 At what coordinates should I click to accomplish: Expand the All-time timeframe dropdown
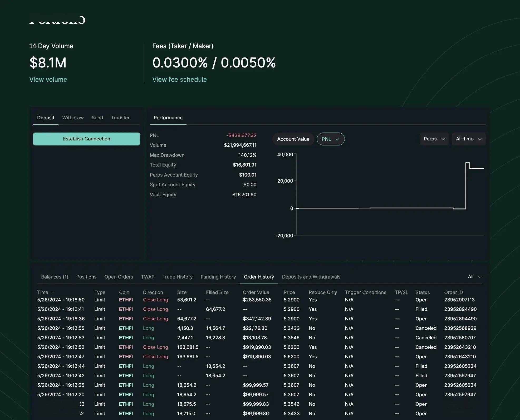tap(468, 139)
